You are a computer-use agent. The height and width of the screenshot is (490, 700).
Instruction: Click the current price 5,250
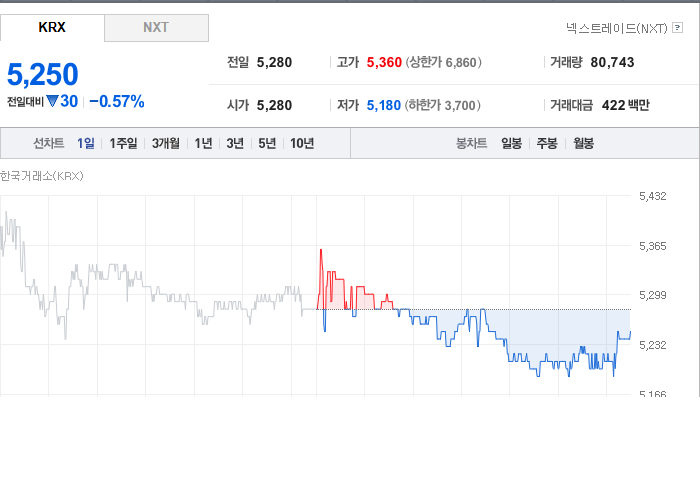(43, 74)
